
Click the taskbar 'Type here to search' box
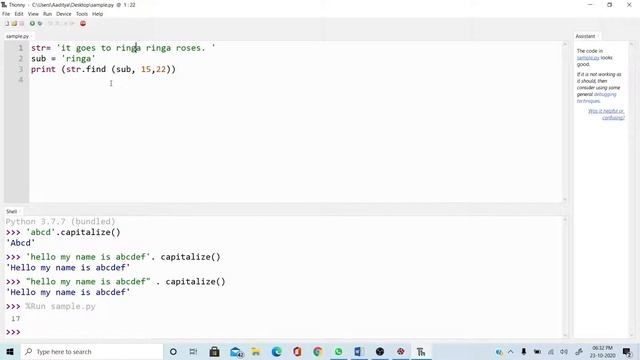[x=91, y=351]
